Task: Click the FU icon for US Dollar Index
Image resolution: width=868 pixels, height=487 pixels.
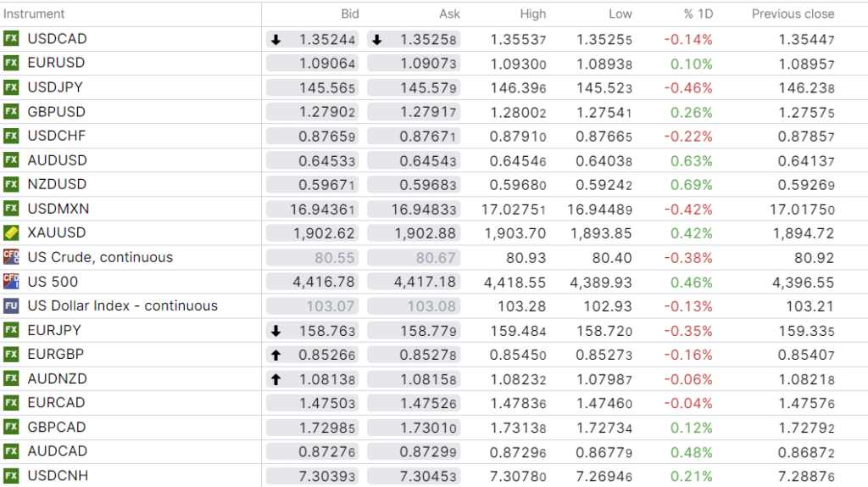Action: click(11, 306)
